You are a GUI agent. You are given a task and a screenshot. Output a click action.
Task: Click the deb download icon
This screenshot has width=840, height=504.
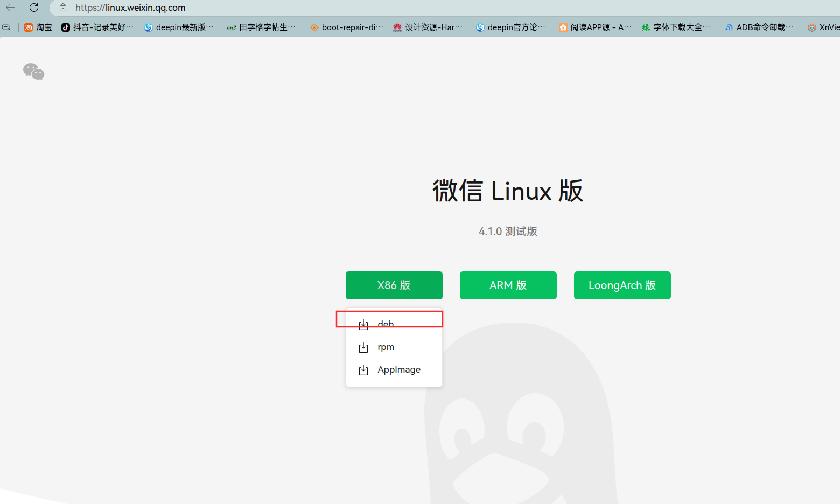363,324
